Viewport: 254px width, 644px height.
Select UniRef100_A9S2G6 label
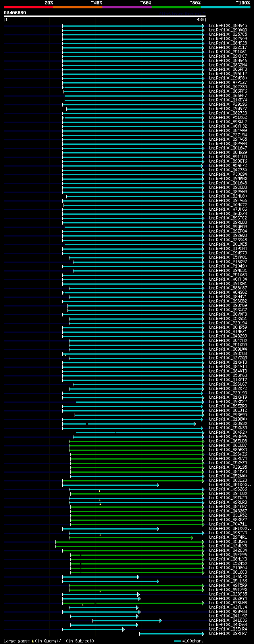tap(228, 489)
